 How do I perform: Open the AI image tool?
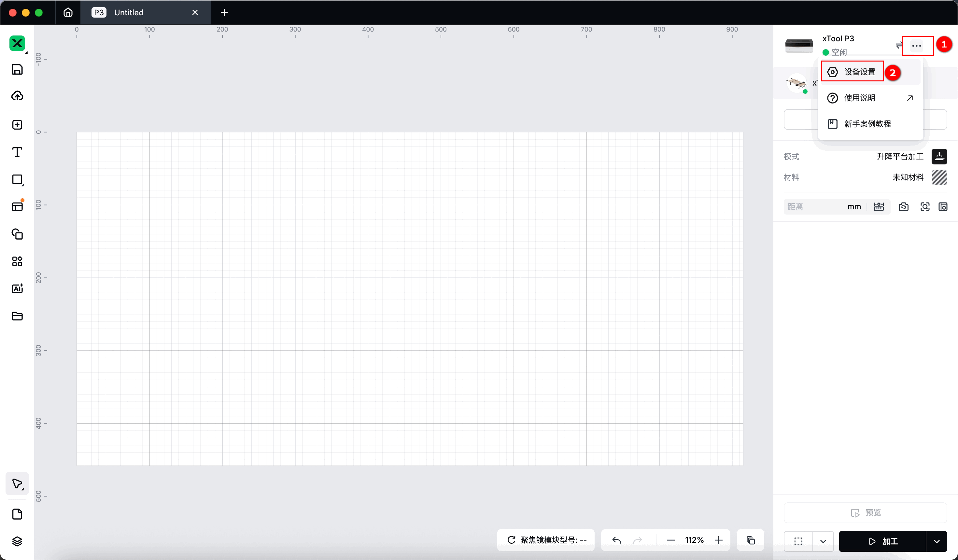click(17, 288)
